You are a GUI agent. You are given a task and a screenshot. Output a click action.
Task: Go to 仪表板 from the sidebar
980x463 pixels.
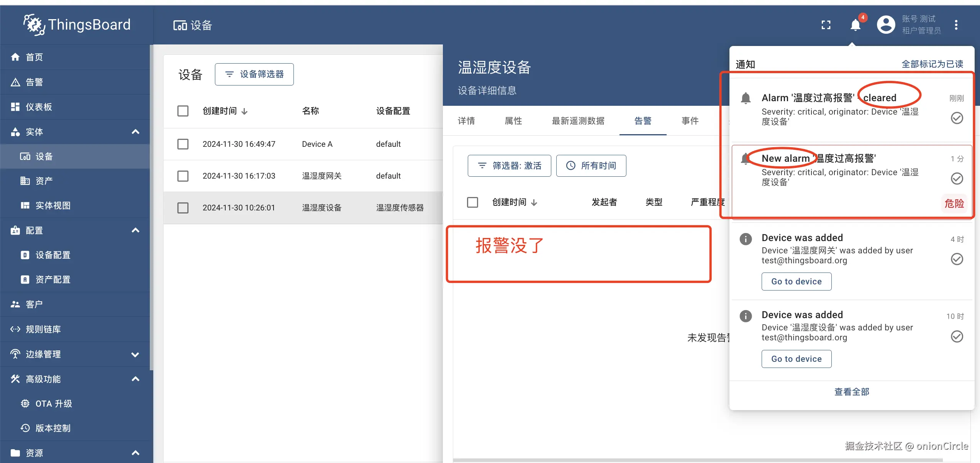point(38,107)
